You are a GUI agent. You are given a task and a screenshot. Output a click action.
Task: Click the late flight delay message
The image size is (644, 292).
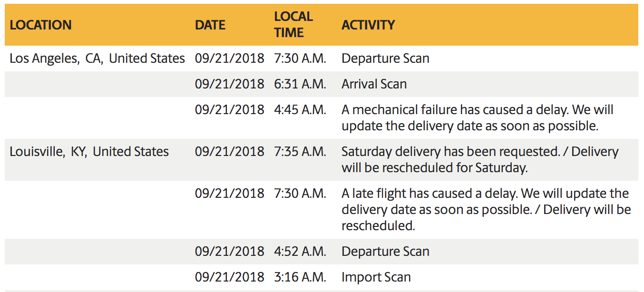point(486,209)
